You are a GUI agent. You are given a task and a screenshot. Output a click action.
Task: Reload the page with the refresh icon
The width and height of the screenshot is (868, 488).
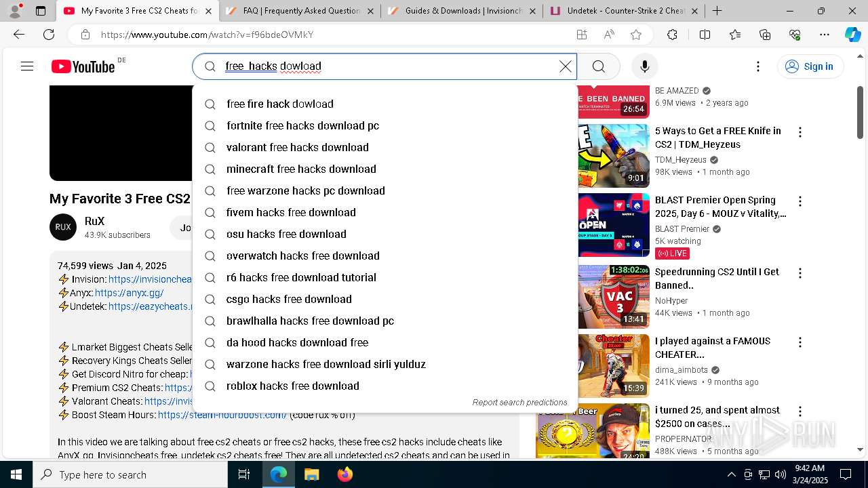click(49, 35)
